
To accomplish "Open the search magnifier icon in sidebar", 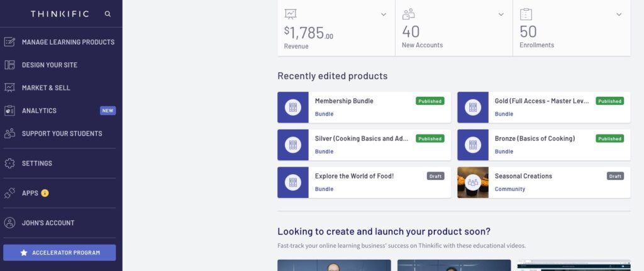I will (x=108, y=14).
